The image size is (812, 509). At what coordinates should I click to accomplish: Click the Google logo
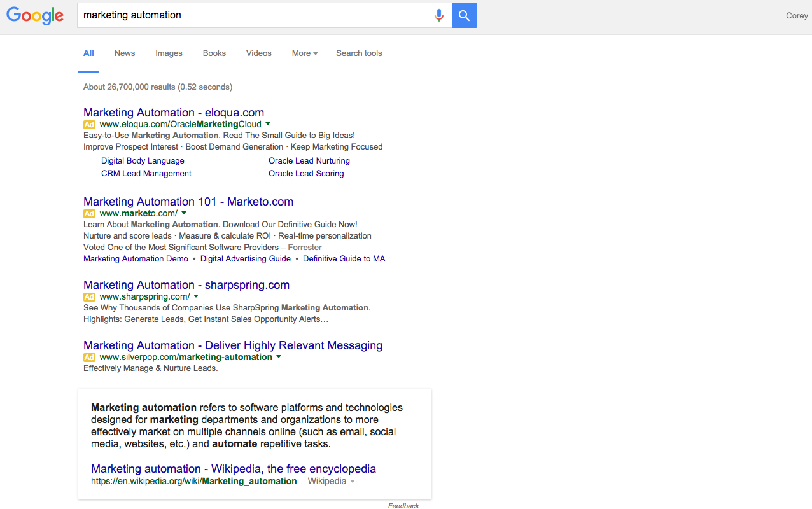coord(35,15)
